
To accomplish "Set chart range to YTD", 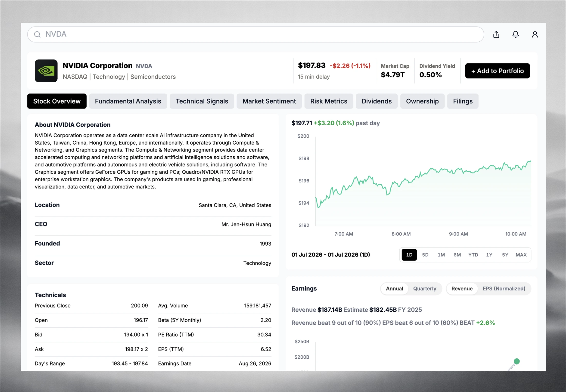I will click(x=473, y=255).
